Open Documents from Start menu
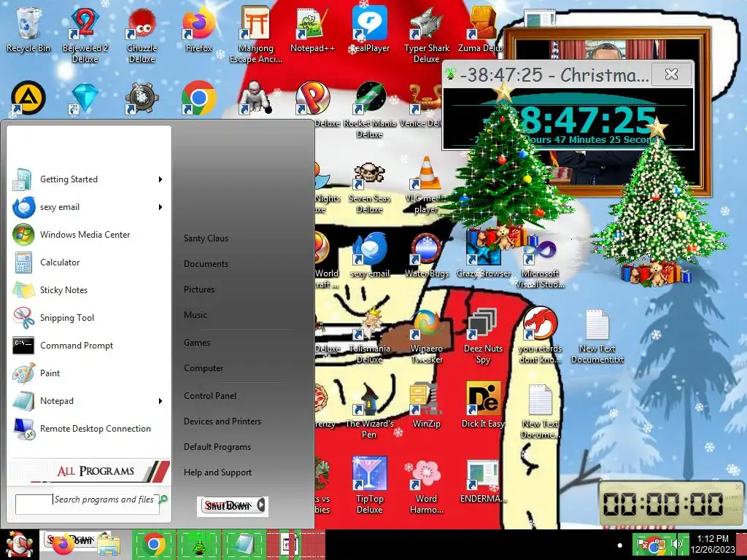The width and height of the screenshot is (747, 560). pyautogui.click(x=206, y=264)
